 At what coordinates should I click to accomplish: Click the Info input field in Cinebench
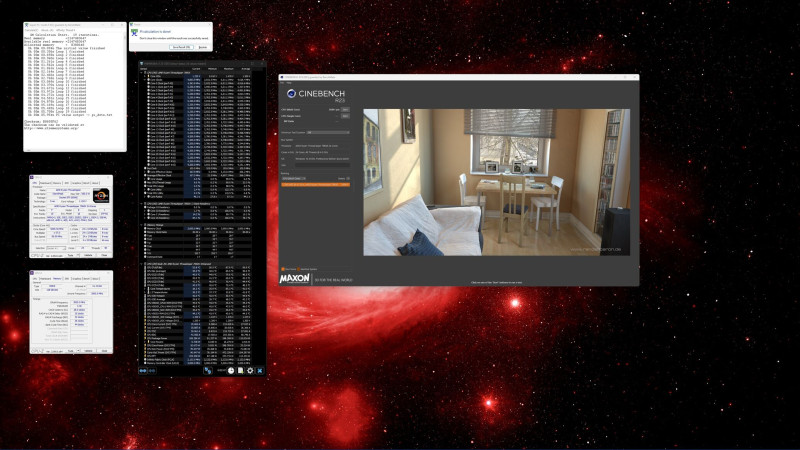pyautogui.click(x=322, y=165)
